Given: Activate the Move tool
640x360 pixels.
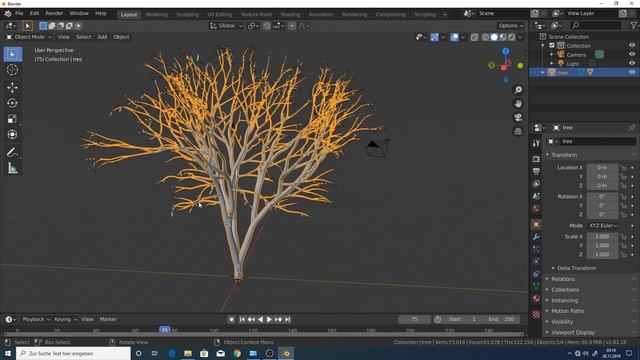Looking at the screenshot, I should [x=13, y=87].
